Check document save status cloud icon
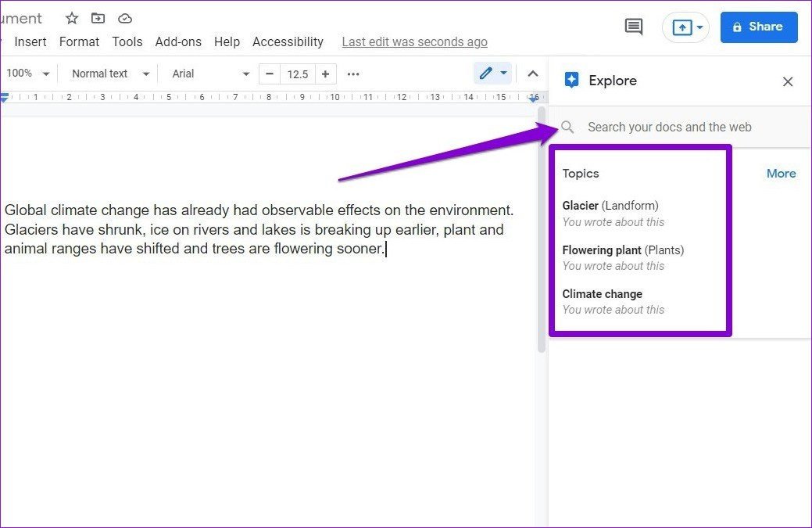This screenshot has height=528, width=812. pyautogui.click(x=124, y=18)
